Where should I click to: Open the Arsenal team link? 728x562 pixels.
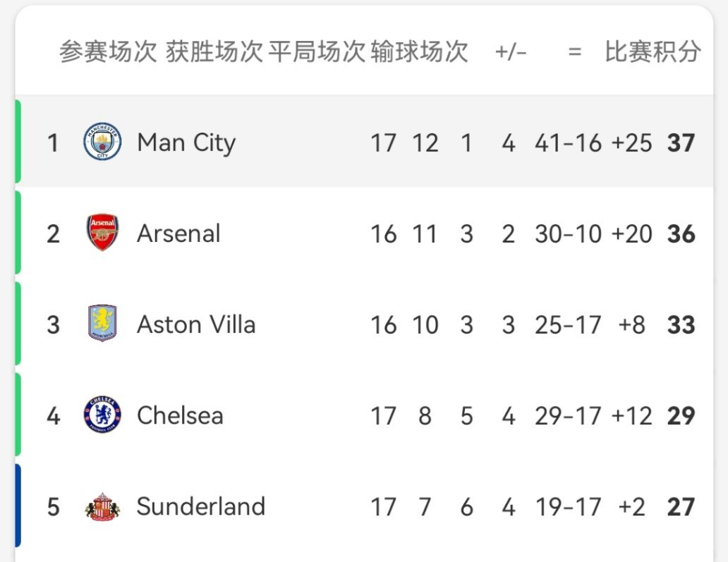[178, 233]
